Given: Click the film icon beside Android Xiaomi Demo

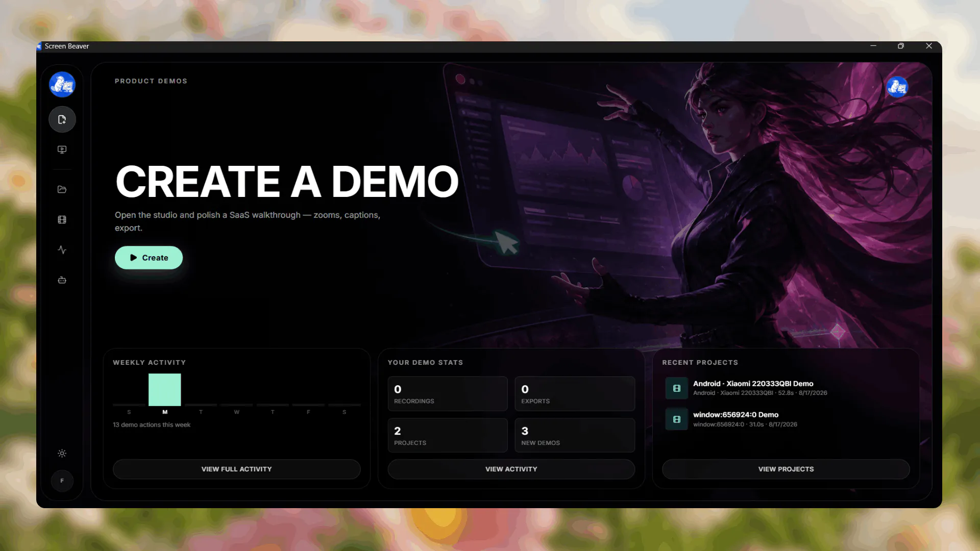Looking at the screenshot, I should 677,388.
